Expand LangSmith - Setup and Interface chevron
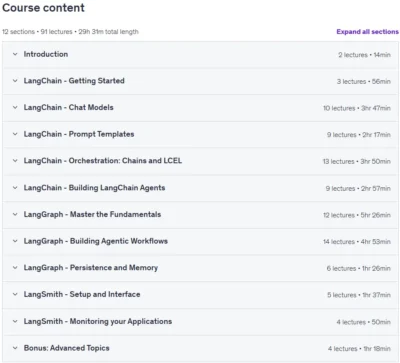The width and height of the screenshot is (400, 363). (15, 294)
